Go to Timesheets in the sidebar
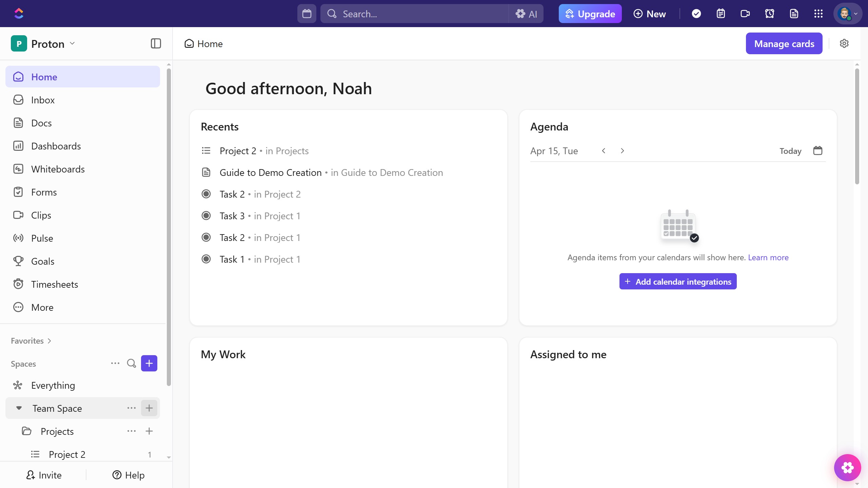 point(54,284)
